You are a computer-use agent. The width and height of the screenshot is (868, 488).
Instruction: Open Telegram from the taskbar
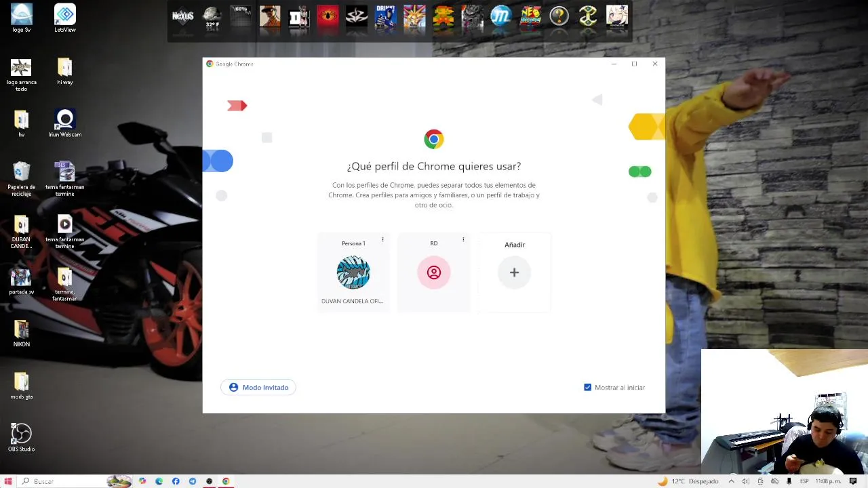(x=193, y=481)
